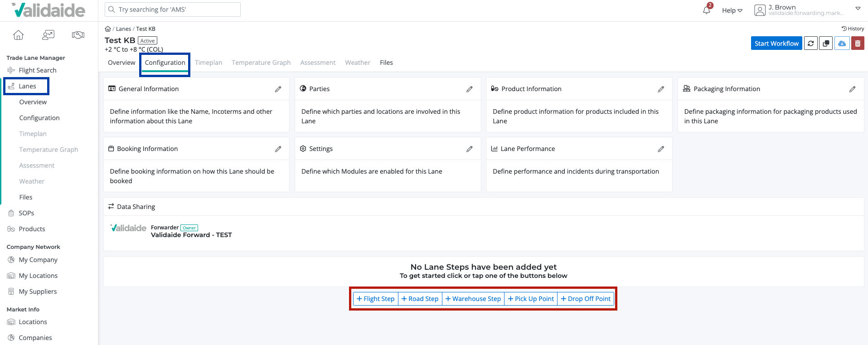
Task: Click the handshake icon in the sidebar
Action: [x=78, y=35]
